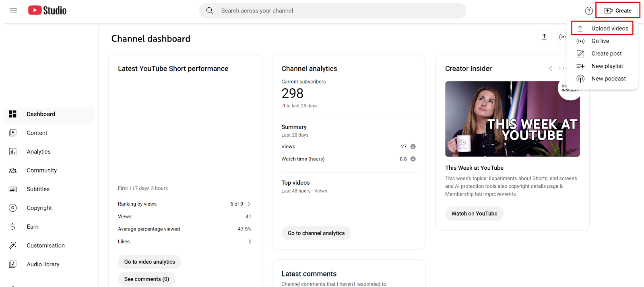This screenshot has width=644, height=287.
Task: Click the Ranking by views row label
Action: (137, 204)
